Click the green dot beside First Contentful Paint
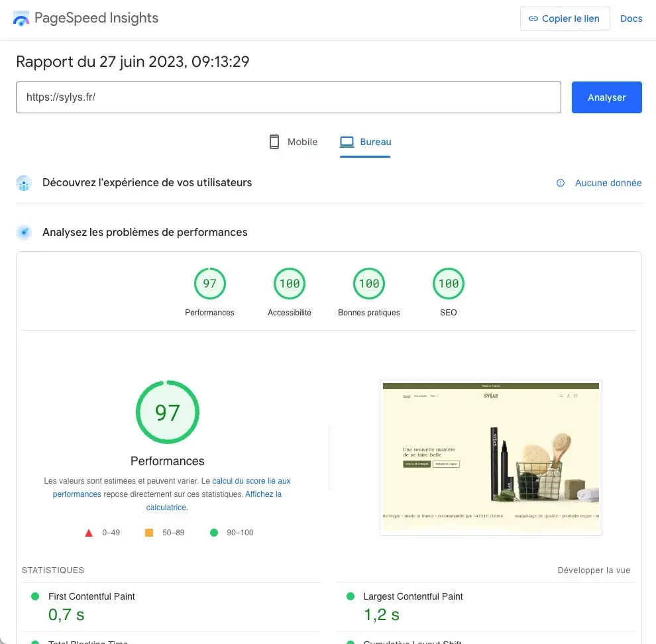656x644 pixels. pos(35,596)
